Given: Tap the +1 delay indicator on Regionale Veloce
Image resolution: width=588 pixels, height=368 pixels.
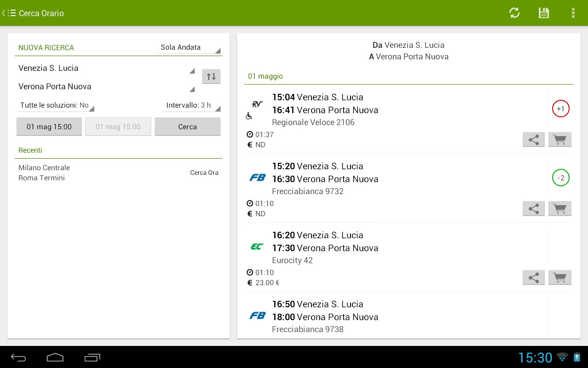Looking at the screenshot, I should 560,109.
